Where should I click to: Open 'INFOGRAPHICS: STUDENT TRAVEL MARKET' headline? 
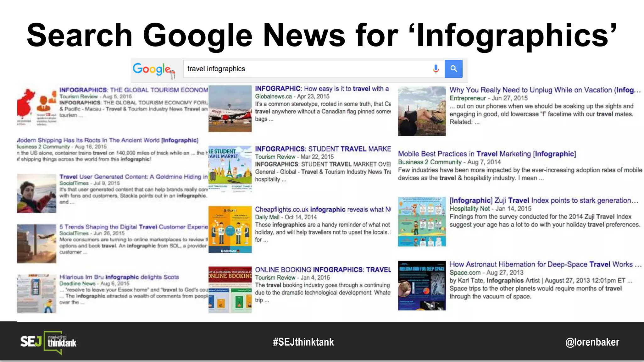tap(323, 149)
